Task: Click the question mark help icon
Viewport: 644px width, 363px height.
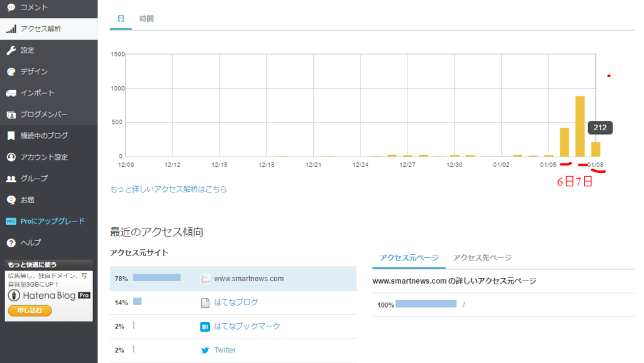Action: point(11,243)
